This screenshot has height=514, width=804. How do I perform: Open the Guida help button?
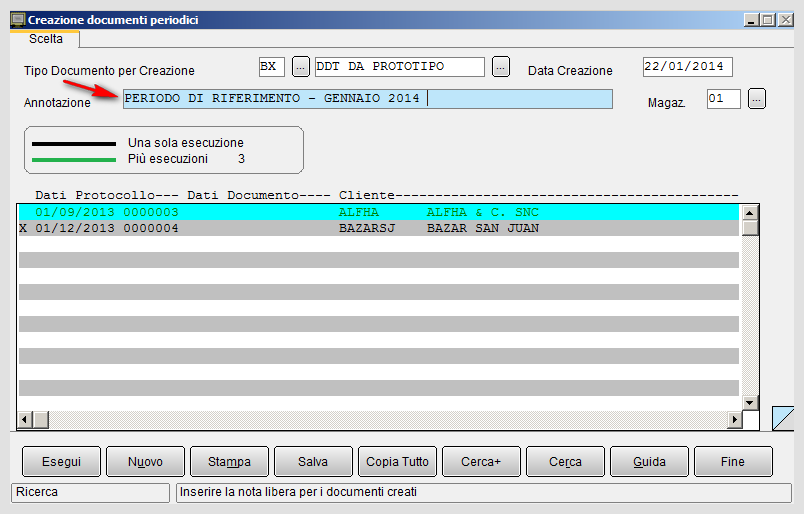pos(649,462)
